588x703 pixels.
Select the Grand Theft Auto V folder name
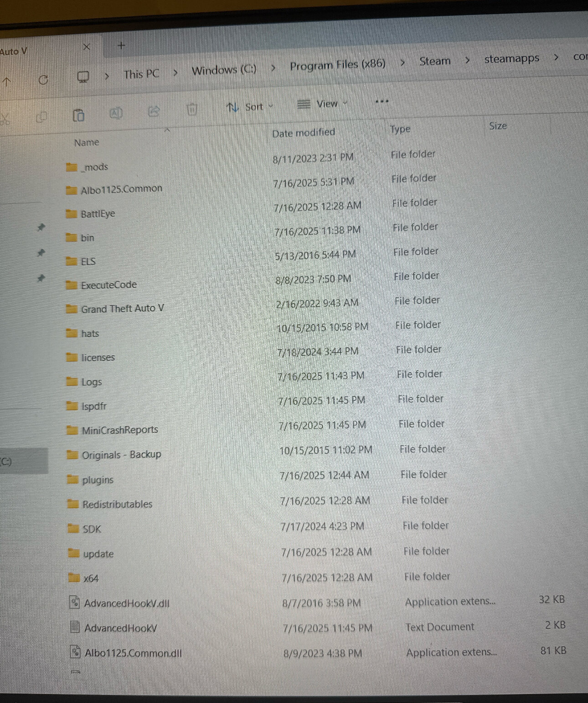point(123,309)
